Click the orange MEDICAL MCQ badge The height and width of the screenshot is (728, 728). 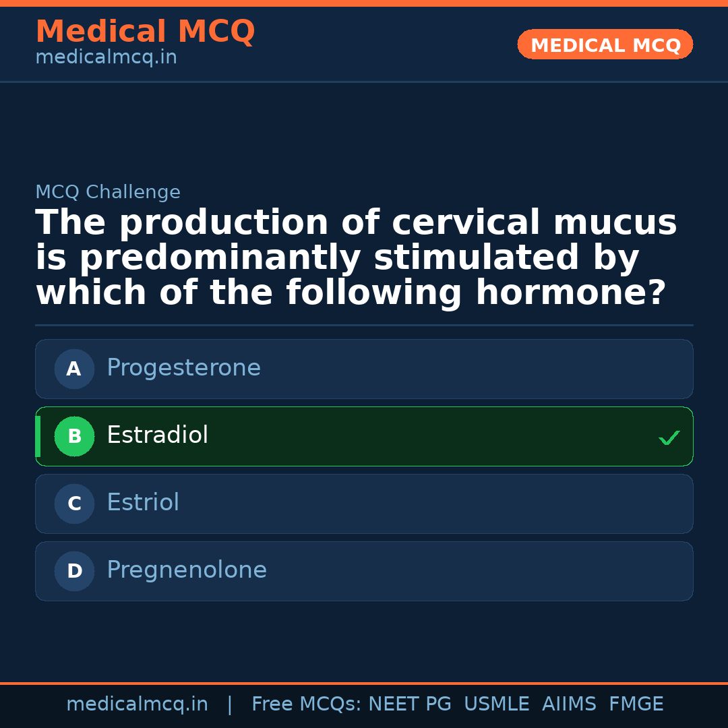pos(605,44)
